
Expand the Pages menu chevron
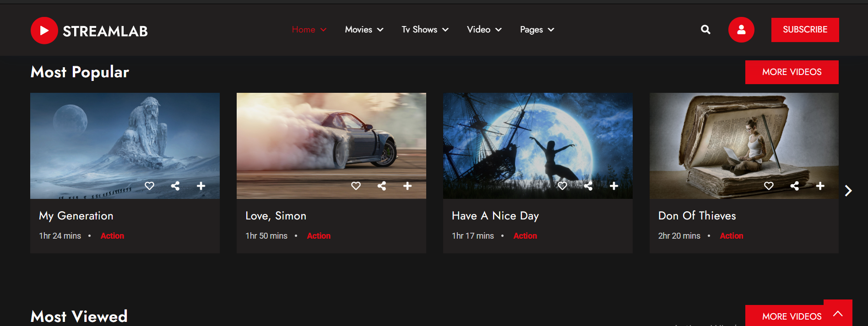[551, 30]
